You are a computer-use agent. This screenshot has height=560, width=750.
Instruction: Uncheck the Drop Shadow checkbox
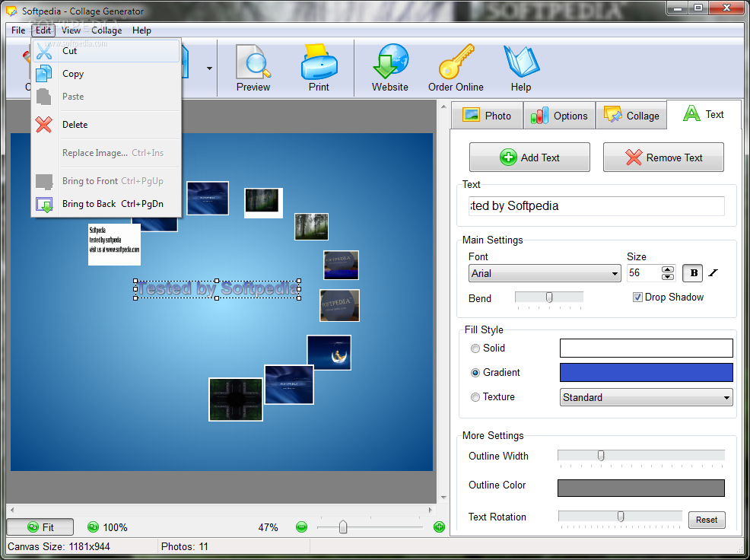click(x=637, y=297)
